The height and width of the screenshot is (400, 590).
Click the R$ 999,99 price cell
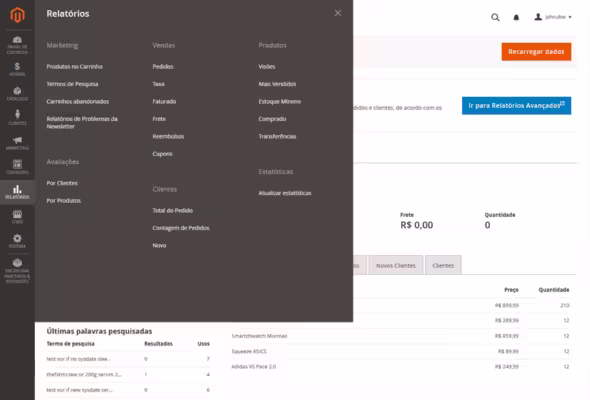pos(507,306)
